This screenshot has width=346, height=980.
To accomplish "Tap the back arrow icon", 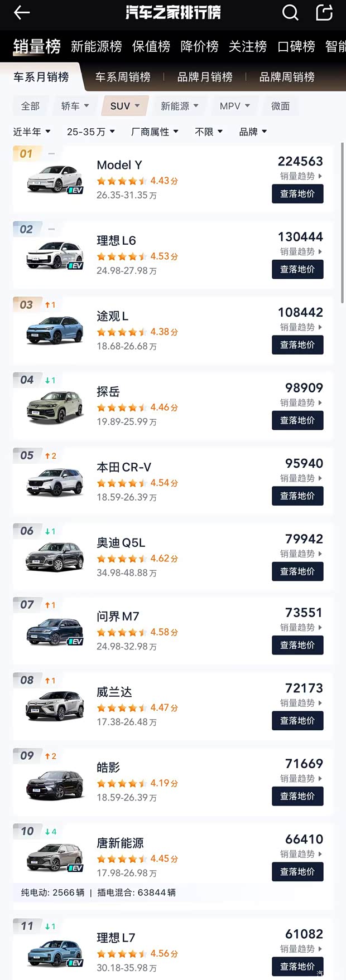I will (x=21, y=12).
